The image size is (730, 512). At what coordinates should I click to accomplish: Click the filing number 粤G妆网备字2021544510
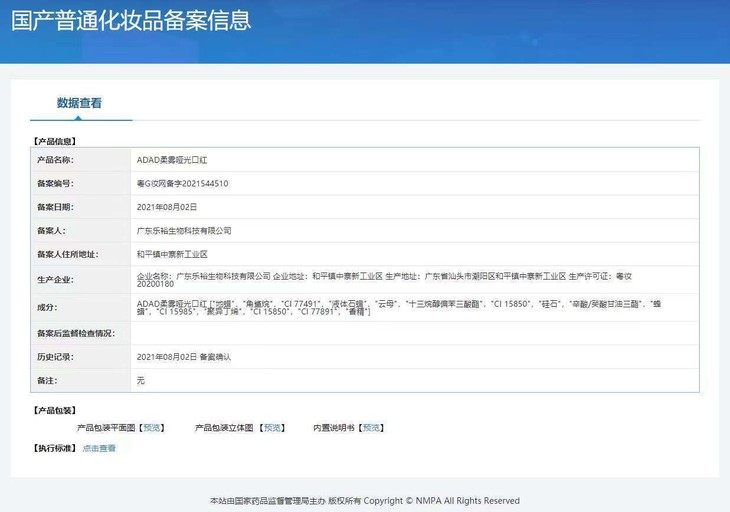182,184
